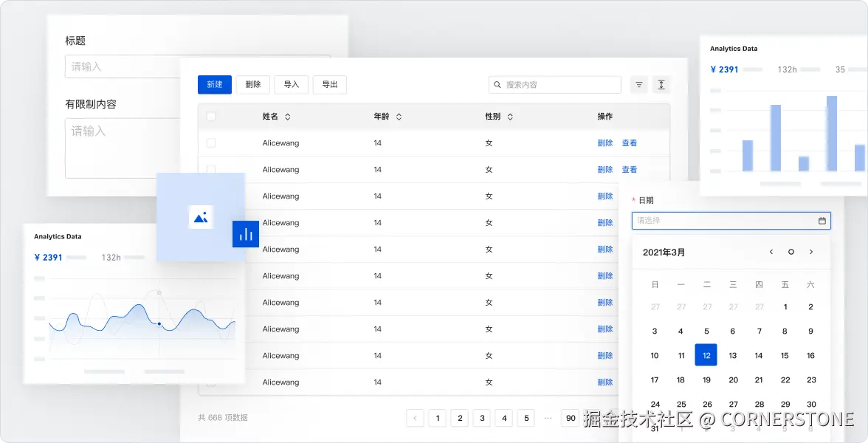Check the second Alicewang row checkbox

click(x=211, y=168)
